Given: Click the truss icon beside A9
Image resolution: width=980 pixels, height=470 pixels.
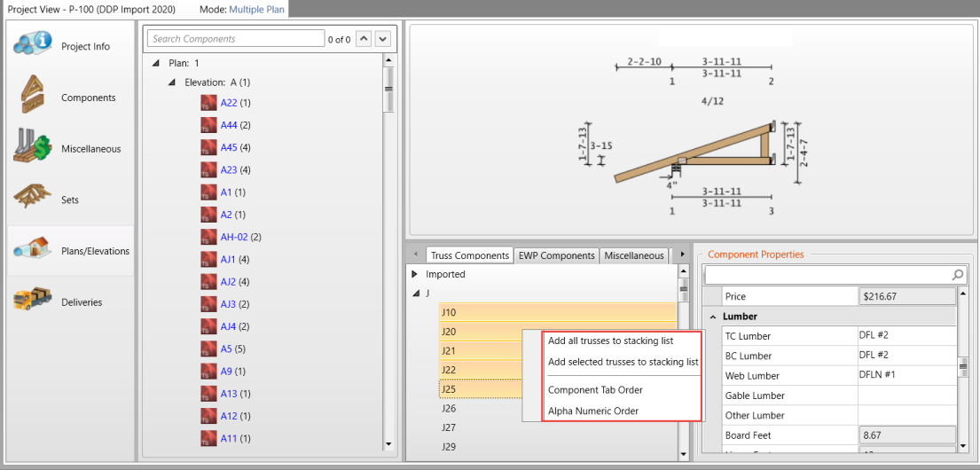Looking at the screenshot, I should point(208,371).
